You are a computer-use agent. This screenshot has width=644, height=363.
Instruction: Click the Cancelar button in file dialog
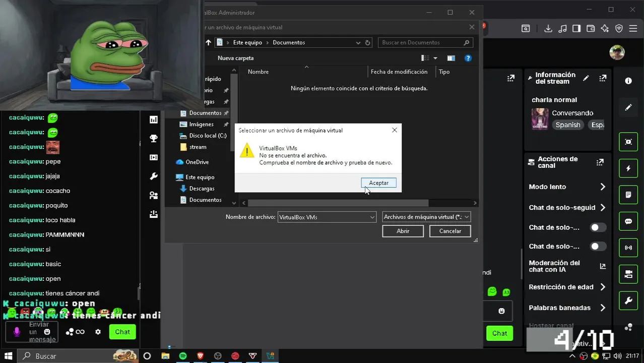click(x=450, y=231)
